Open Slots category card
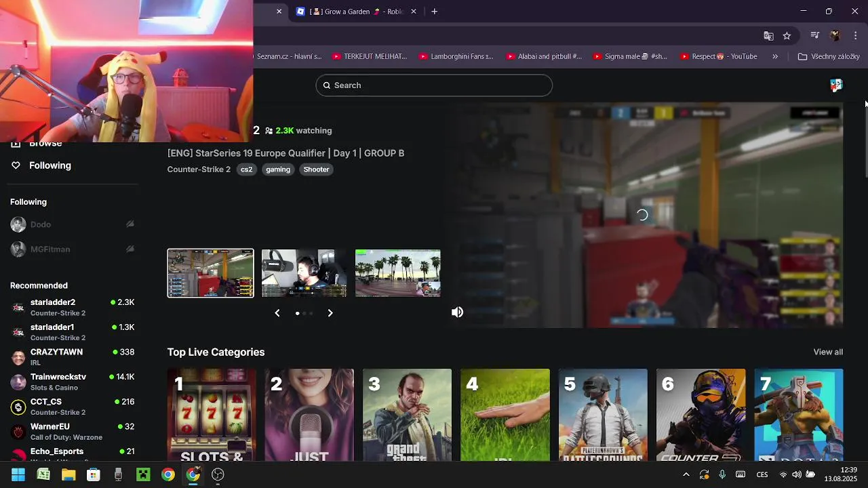The image size is (868, 488). (212, 415)
